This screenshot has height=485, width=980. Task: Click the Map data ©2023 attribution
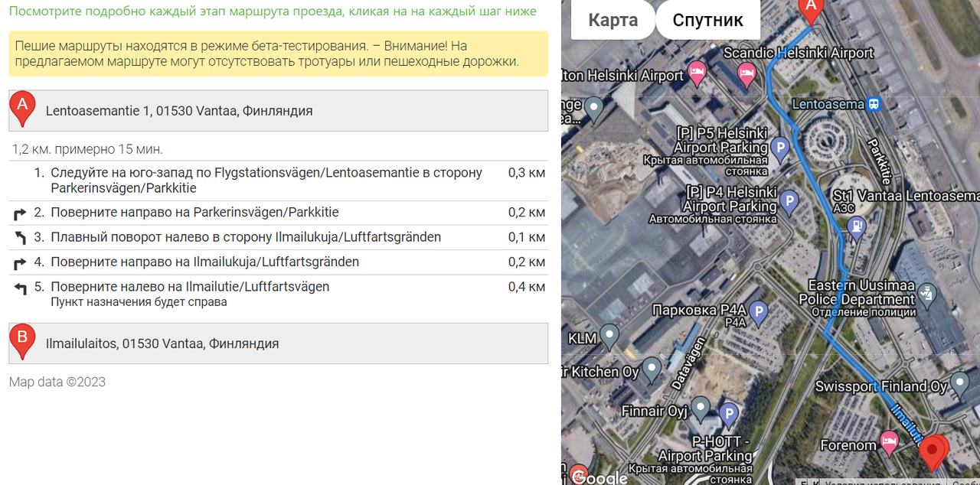(57, 382)
